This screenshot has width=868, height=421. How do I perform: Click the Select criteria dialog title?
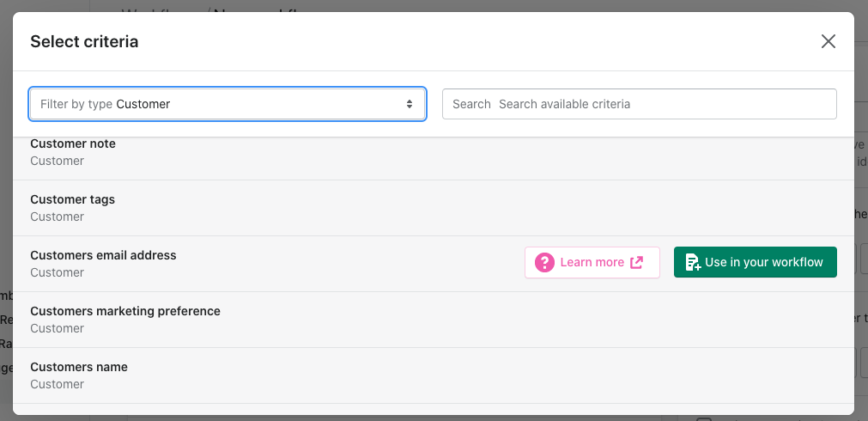pos(84,41)
